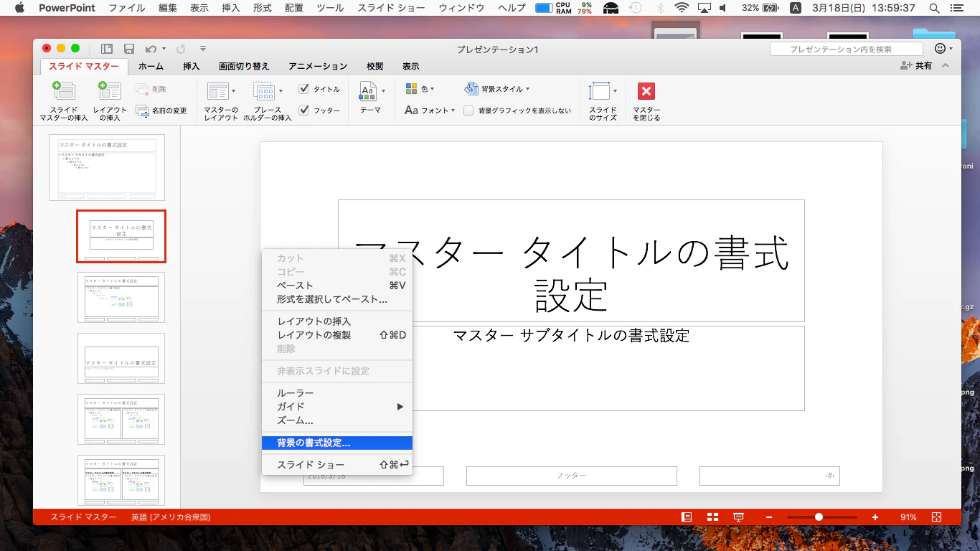Start slideshow from status bar icon
Screen dimensions: 980x551
tap(738, 517)
